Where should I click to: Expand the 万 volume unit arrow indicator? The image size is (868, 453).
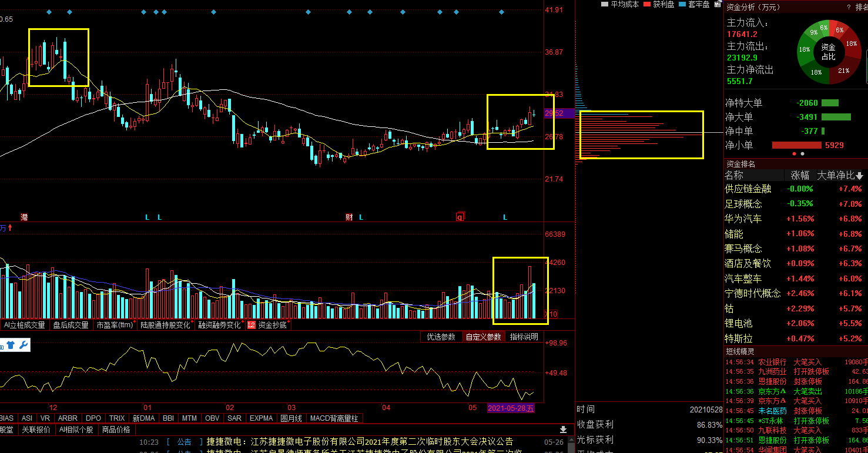[x=10, y=228]
